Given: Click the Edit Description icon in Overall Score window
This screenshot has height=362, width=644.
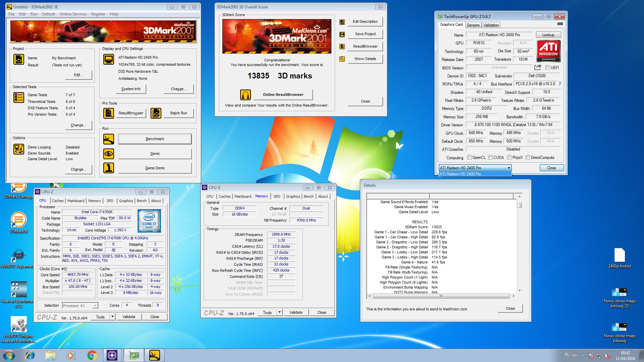Looking at the screenshot, I should pos(342,22).
